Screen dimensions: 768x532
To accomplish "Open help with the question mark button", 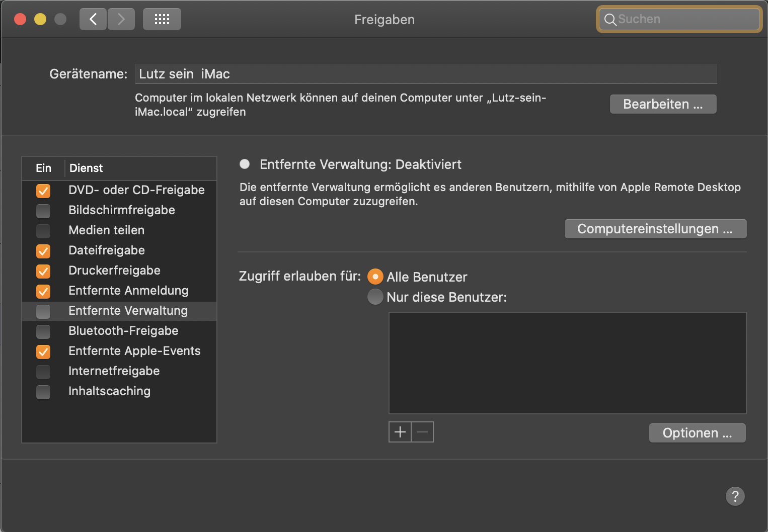I will click(735, 496).
